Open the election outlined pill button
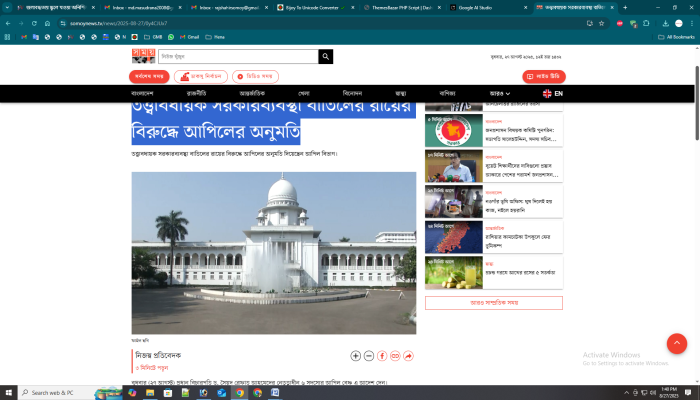 click(201, 76)
